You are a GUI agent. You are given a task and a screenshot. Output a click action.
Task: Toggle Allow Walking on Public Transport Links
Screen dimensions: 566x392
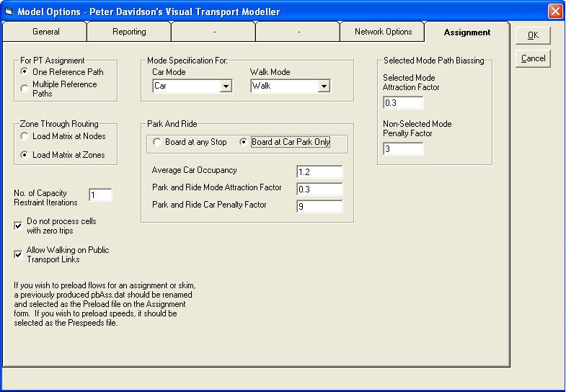18,254
